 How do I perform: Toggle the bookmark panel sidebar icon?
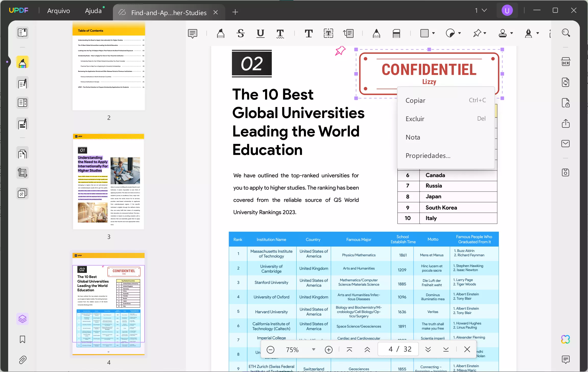(23, 339)
